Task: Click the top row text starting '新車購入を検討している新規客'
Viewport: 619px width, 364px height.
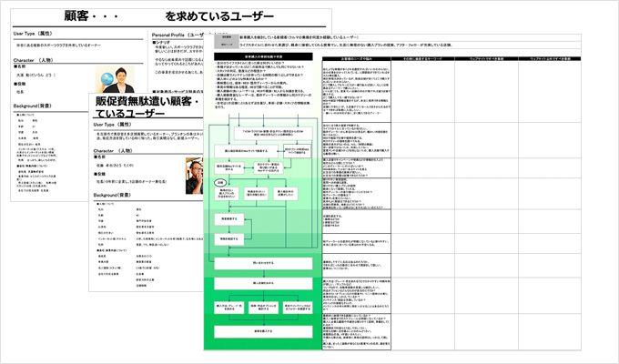Action: pyautogui.click(x=299, y=37)
